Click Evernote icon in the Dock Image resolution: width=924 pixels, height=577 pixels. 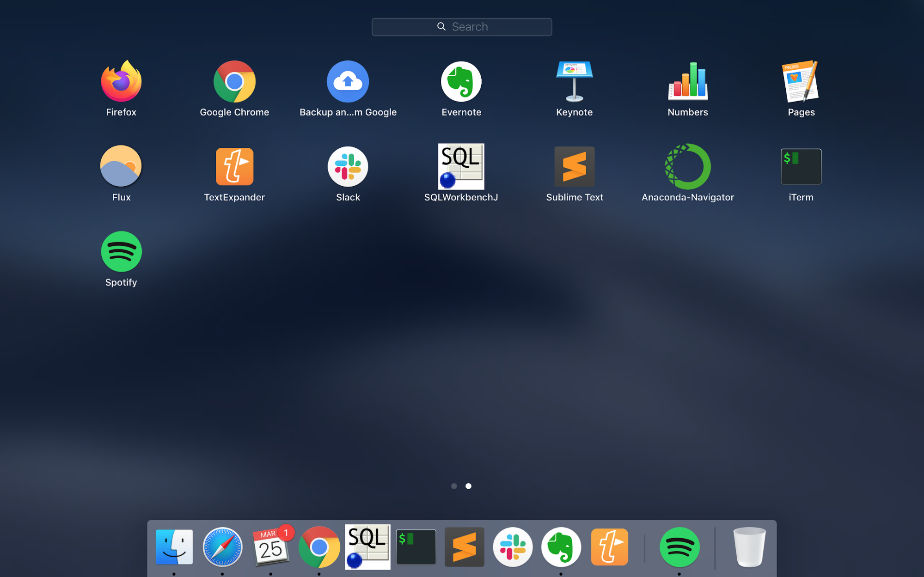[561, 547]
